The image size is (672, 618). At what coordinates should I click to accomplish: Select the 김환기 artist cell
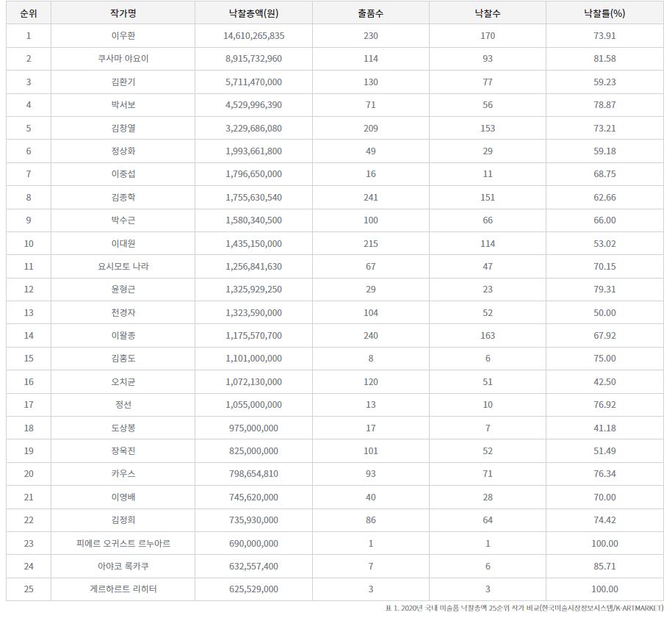coord(122,82)
